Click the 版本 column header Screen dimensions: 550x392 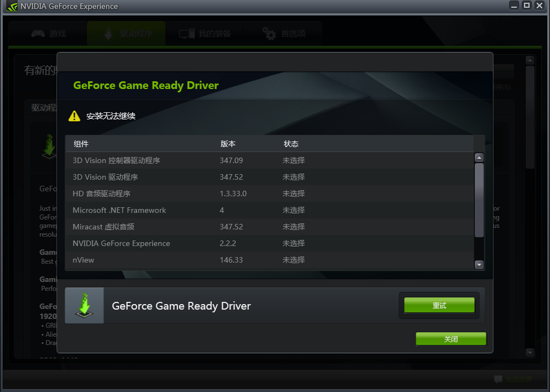[228, 144]
